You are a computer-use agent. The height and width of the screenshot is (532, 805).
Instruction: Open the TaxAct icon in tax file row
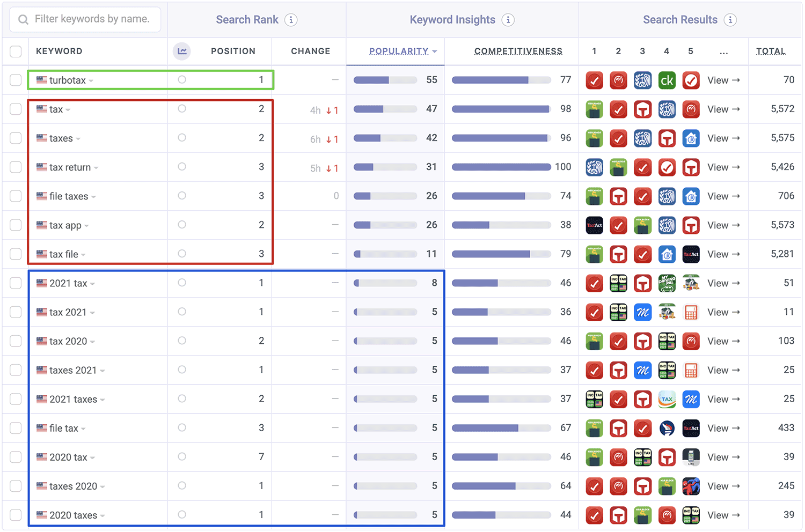(691, 254)
